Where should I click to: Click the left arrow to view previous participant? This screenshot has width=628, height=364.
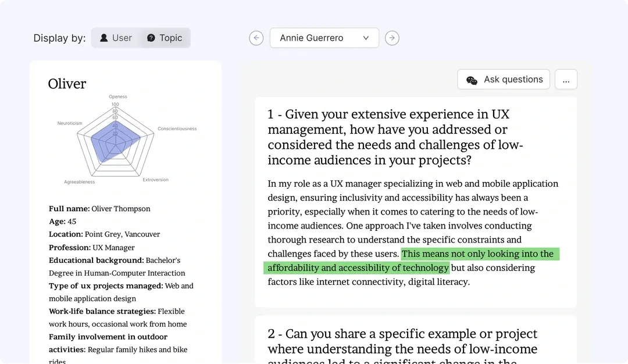256,38
